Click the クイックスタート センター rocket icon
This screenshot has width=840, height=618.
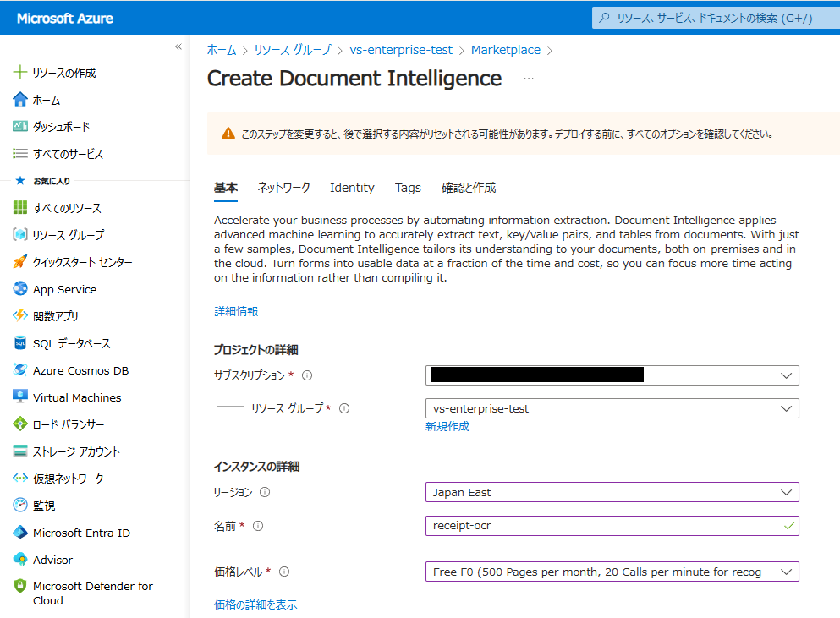tap(19, 261)
